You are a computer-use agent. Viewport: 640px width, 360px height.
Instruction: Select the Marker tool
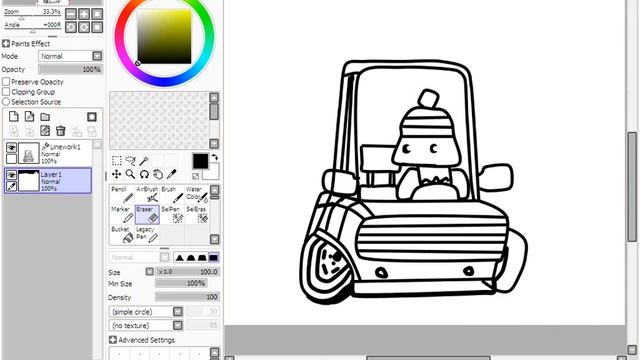pos(122,214)
